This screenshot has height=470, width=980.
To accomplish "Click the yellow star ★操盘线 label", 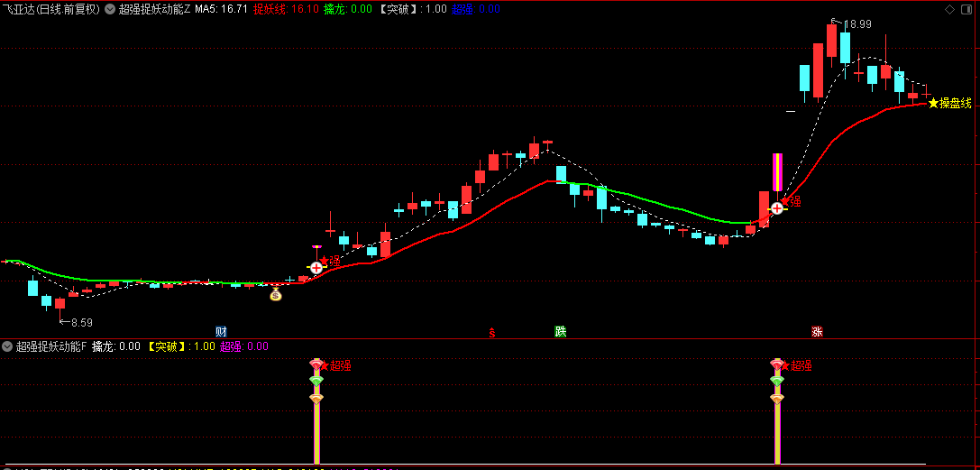I will point(950,103).
